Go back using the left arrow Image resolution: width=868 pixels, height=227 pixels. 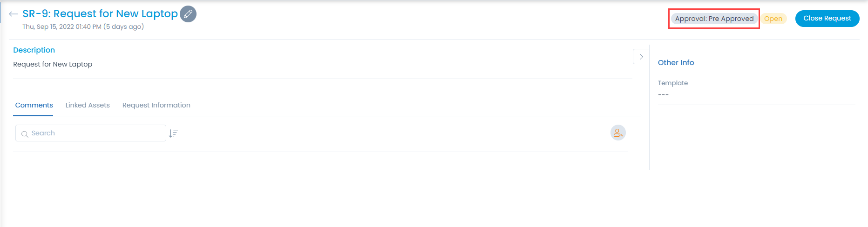pos(13,14)
